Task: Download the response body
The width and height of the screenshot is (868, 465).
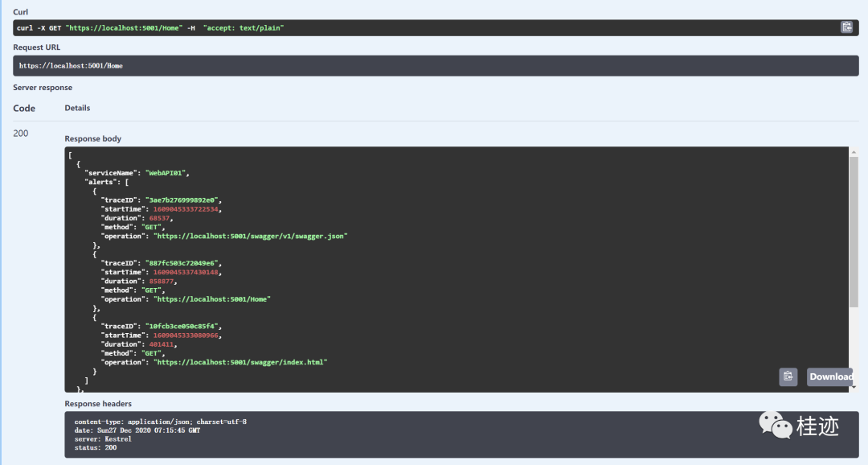Action: (x=830, y=377)
